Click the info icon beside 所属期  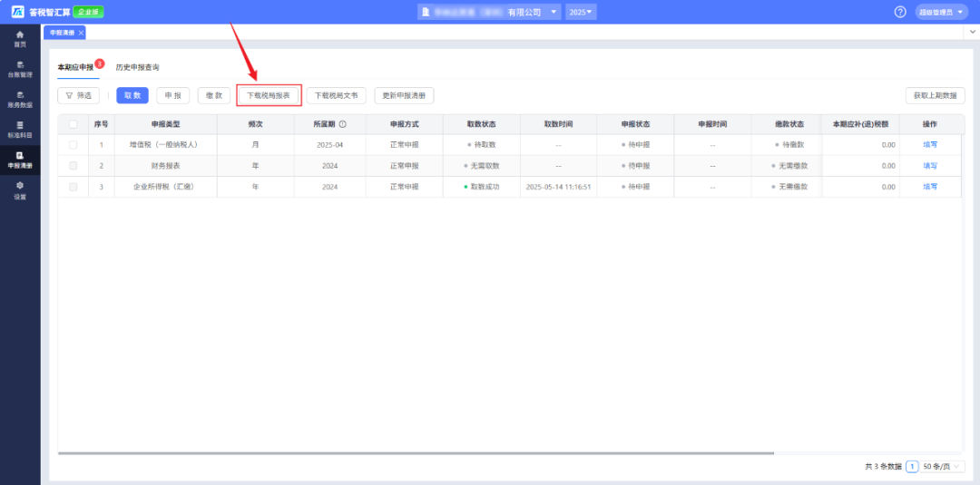coord(342,124)
